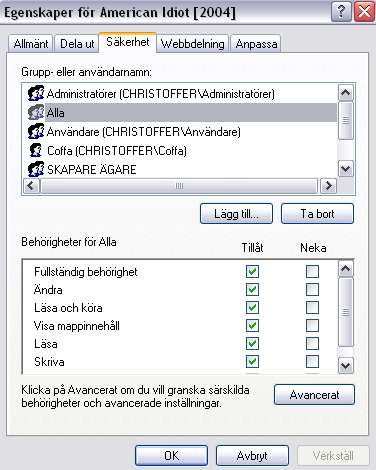Click the Lägg till... button

(x=236, y=214)
